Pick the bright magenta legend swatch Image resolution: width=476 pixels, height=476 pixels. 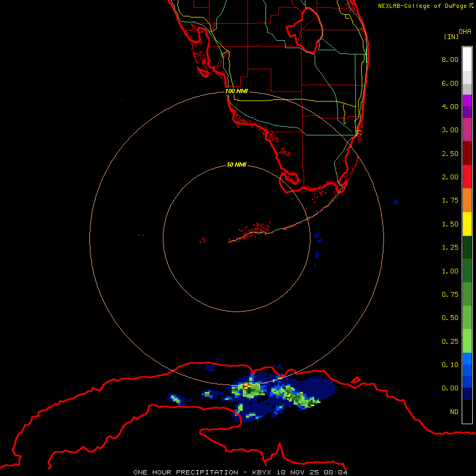click(x=467, y=100)
